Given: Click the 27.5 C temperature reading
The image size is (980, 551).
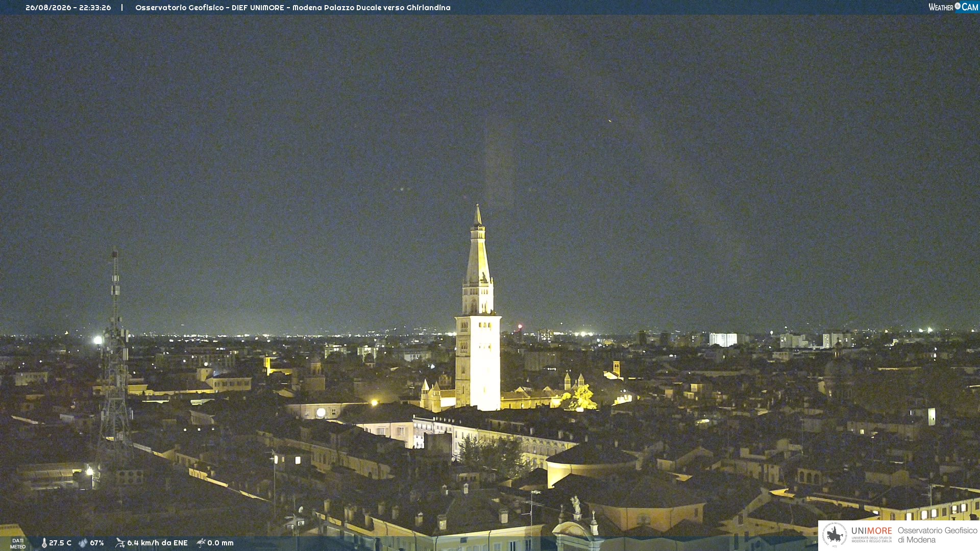Looking at the screenshot, I should (x=60, y=543).
